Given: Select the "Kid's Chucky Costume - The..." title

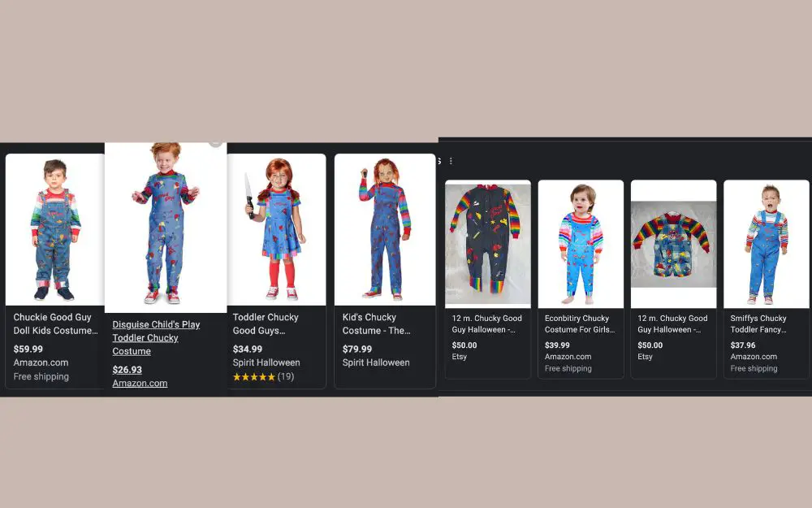Looking at the screenshot, I should (x=377, y=323).
